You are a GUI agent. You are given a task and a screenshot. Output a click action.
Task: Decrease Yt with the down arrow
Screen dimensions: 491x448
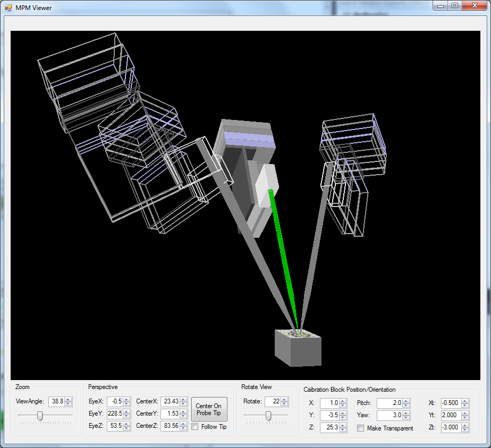pos(465,417)
